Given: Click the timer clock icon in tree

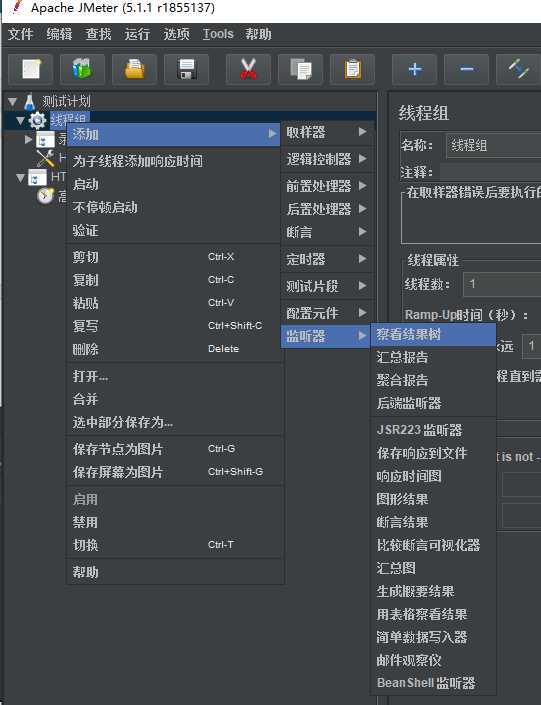Looking at the screenshot, I should (x=45, y=196).
